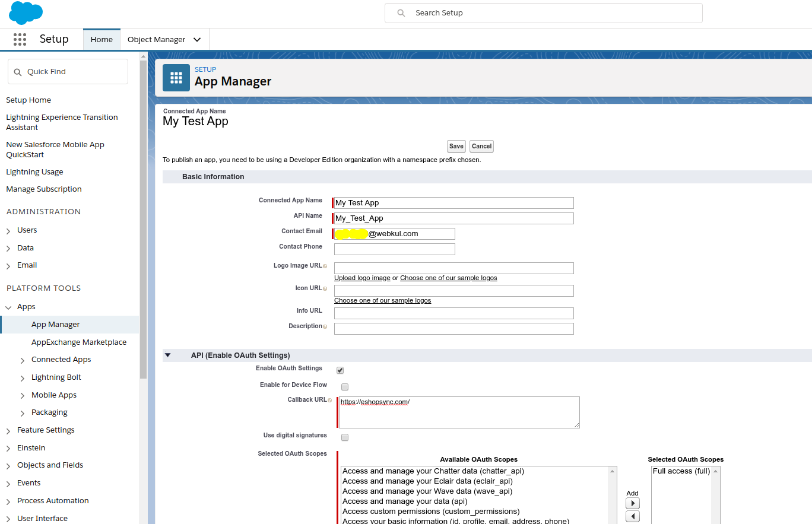Click the Save button
812x524 pixels.
coord(456,146)
